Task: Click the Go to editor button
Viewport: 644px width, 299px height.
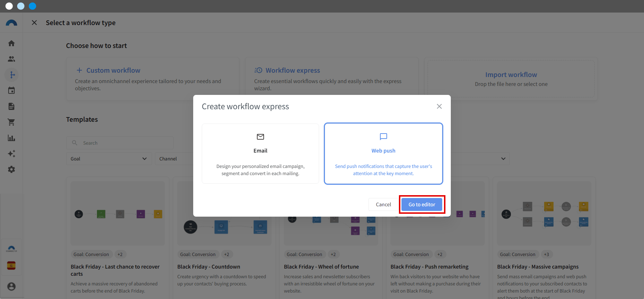Action: coord(422,204)
